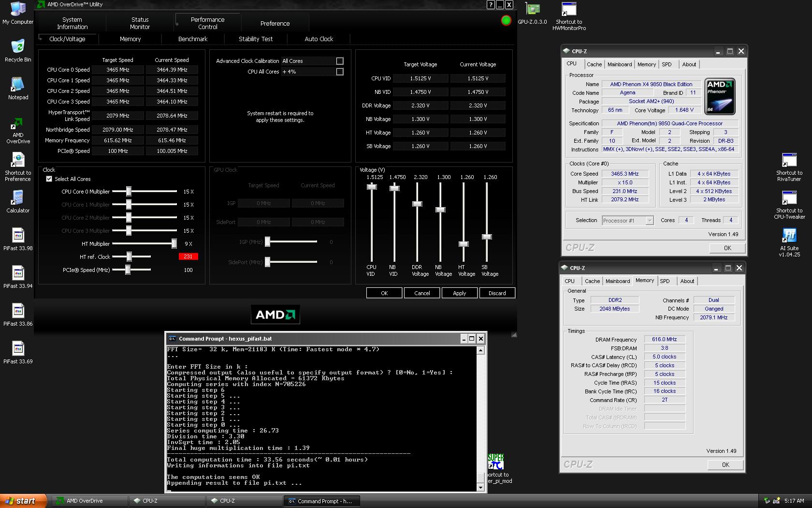Launch the GPU-Z.0.3.0 desktop icon
The height and width of the screenshot is (508, 812).
point(532,13)
